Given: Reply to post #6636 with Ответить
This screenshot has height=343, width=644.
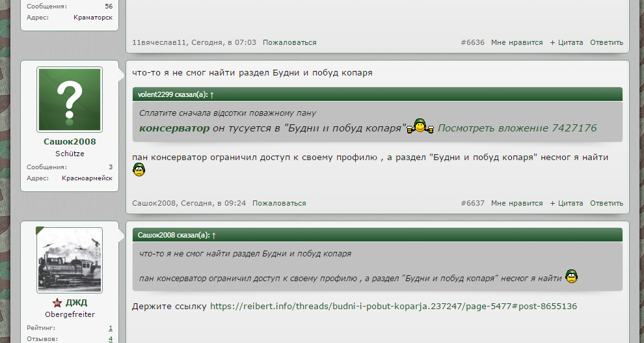Looking at the screenshot, I should [x=607, y=43].
